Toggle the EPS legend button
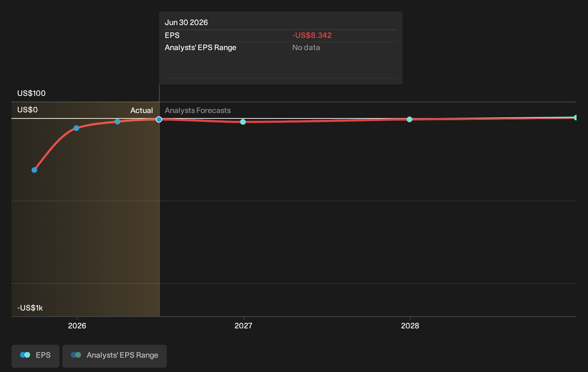Viewport: 588px width, 372px height. [x=35, y=356]
